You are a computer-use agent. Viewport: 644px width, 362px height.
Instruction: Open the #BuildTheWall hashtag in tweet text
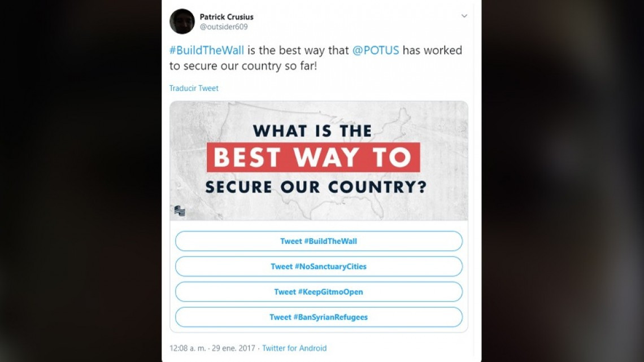point(207,50)
